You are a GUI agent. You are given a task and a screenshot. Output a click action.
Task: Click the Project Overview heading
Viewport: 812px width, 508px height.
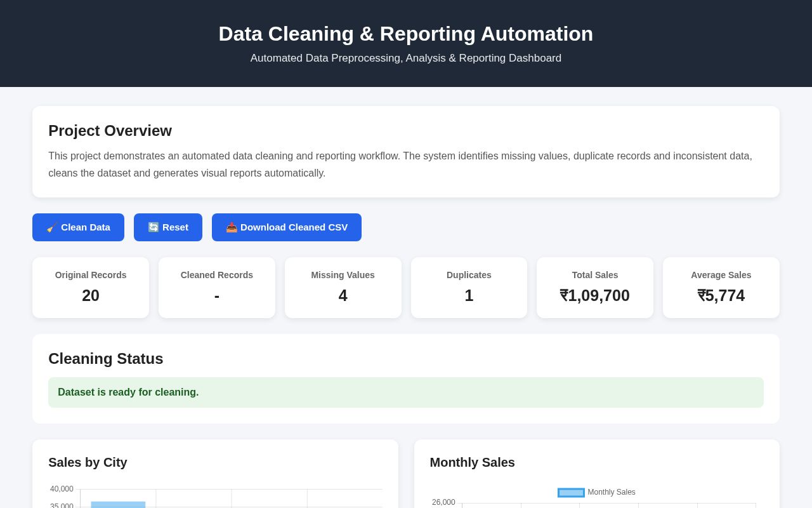(x=110, y=131)
